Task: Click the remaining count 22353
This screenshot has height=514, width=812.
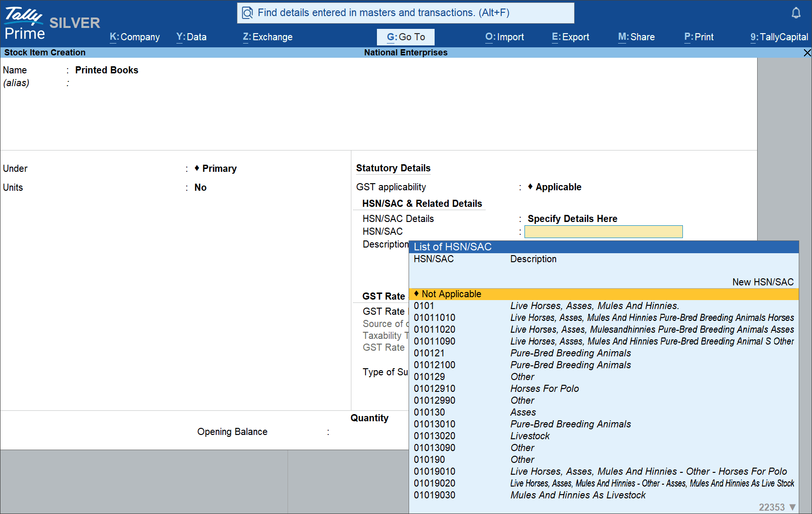Action: tap(772, 507)
